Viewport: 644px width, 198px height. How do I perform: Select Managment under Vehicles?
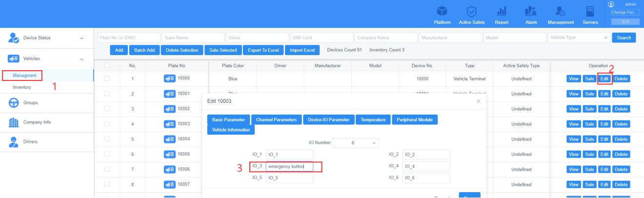pyautogui.click(x=25, y=75)
